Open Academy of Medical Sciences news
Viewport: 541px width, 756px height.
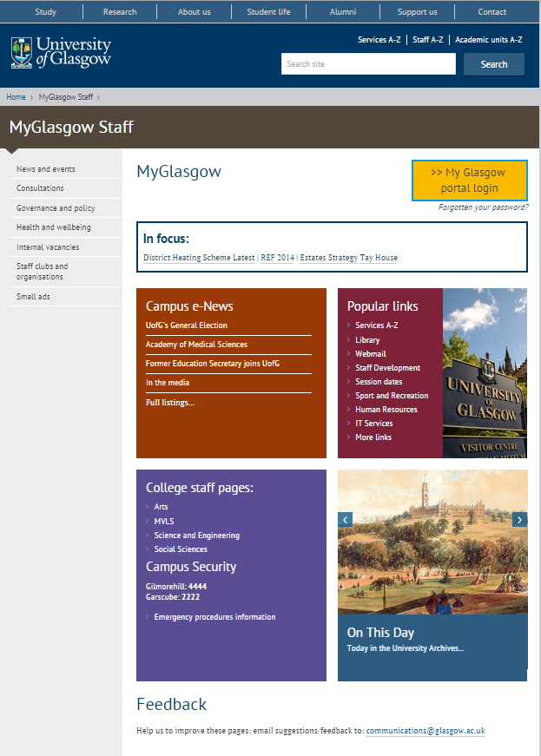tap(196, 345)
